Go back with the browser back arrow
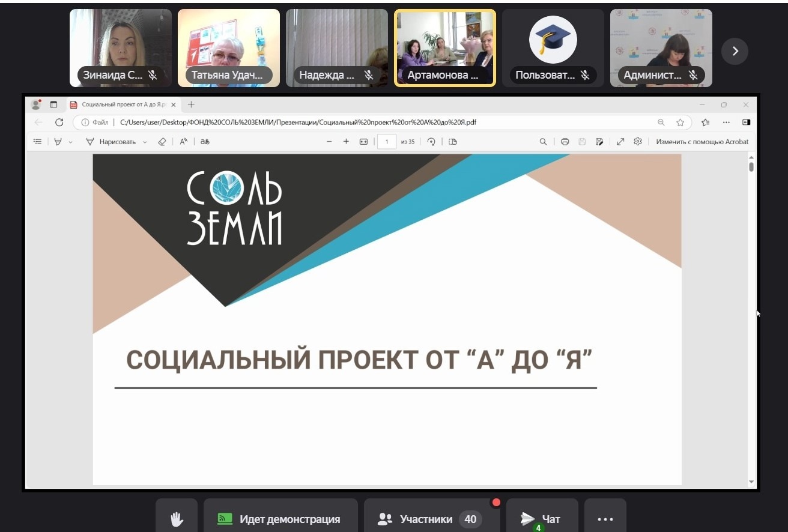This screenshot has width=788, height=532. point(38,122)
